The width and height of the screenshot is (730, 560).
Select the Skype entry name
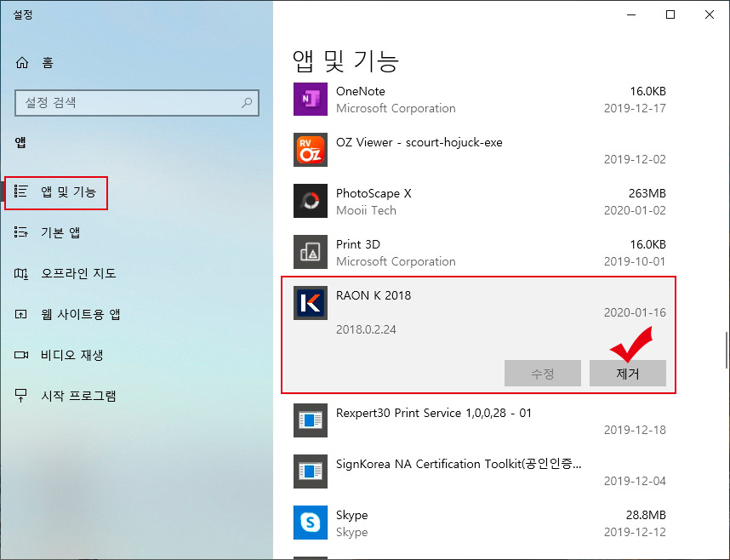click(352, 515)
